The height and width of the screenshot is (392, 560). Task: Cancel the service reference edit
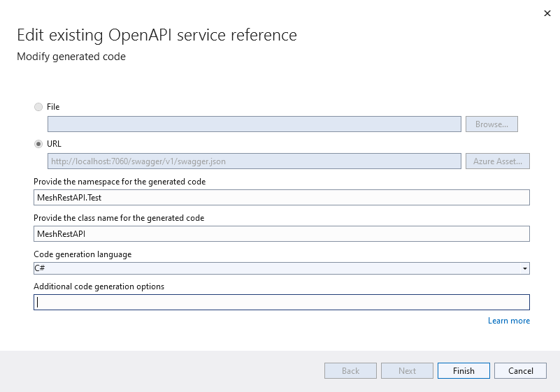click(x=520, y=370)
